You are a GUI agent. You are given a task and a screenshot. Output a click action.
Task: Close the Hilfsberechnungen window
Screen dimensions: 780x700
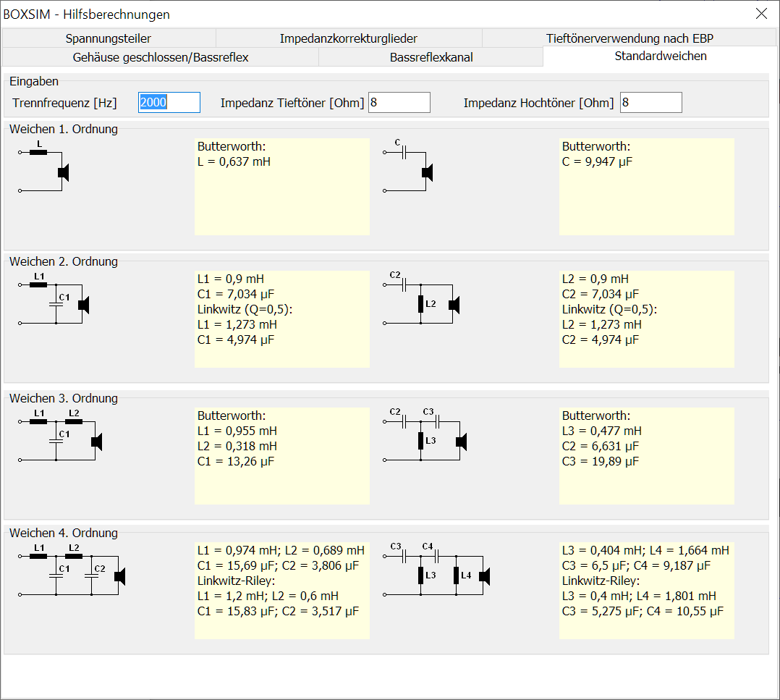coord(760,14)
